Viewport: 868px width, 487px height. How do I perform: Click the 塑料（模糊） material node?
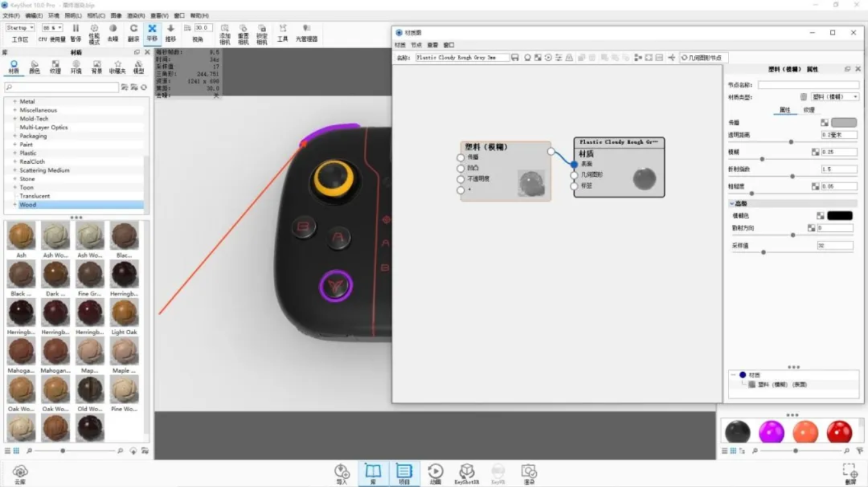tap(506, 171)
